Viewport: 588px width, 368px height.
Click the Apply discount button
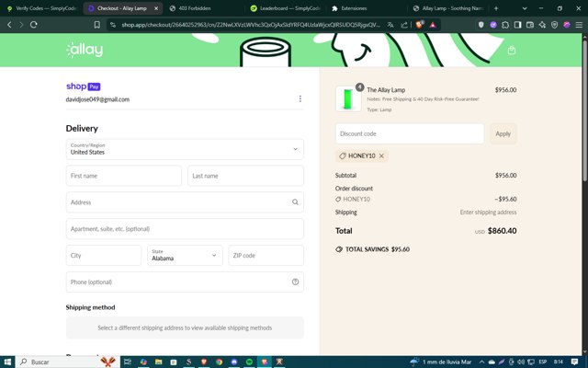503,133
